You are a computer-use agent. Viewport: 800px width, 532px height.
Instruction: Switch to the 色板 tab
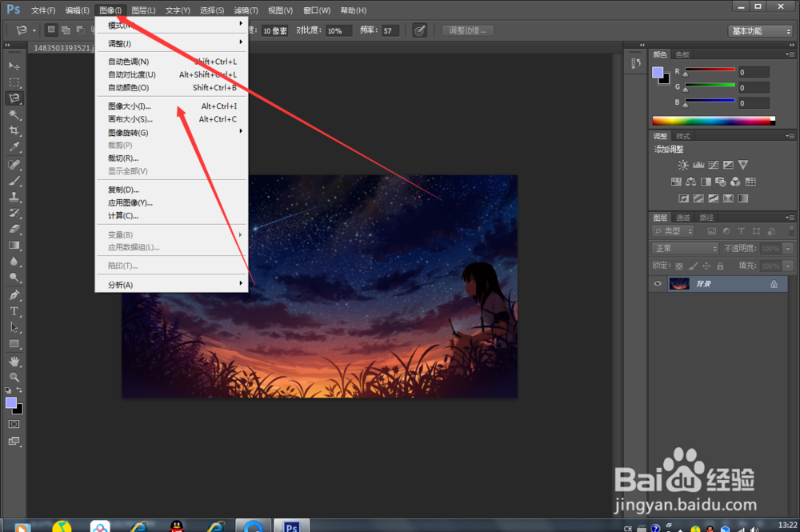tap(682, 54)
